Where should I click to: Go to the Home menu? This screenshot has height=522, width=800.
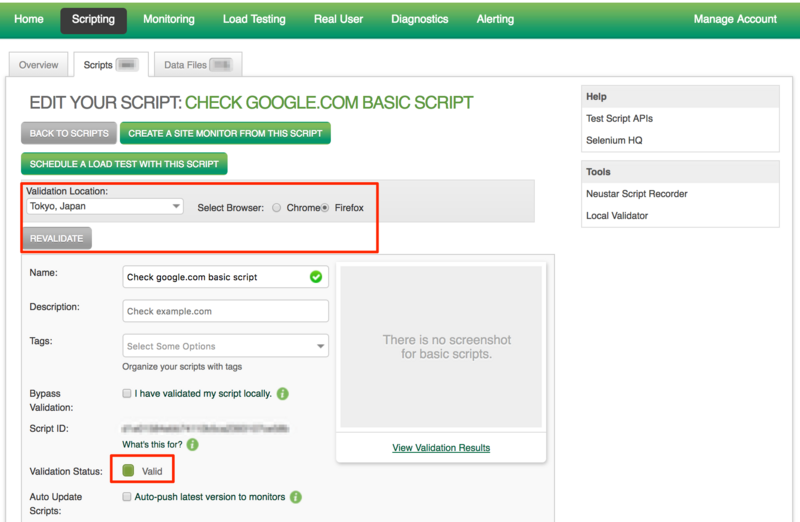(x=29, y=19)
